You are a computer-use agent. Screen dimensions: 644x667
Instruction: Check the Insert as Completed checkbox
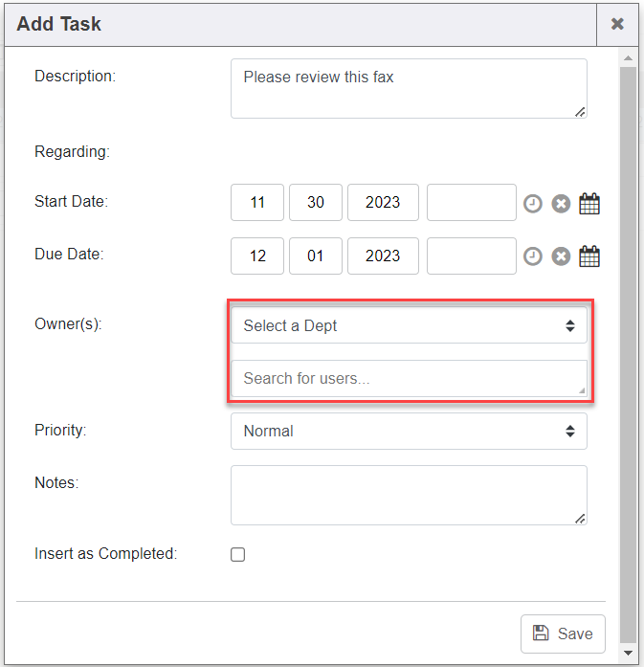[x=238, y=554]
